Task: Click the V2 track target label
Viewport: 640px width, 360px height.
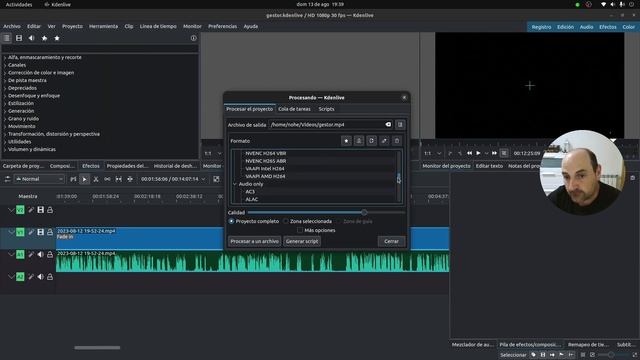Action: 20,210
